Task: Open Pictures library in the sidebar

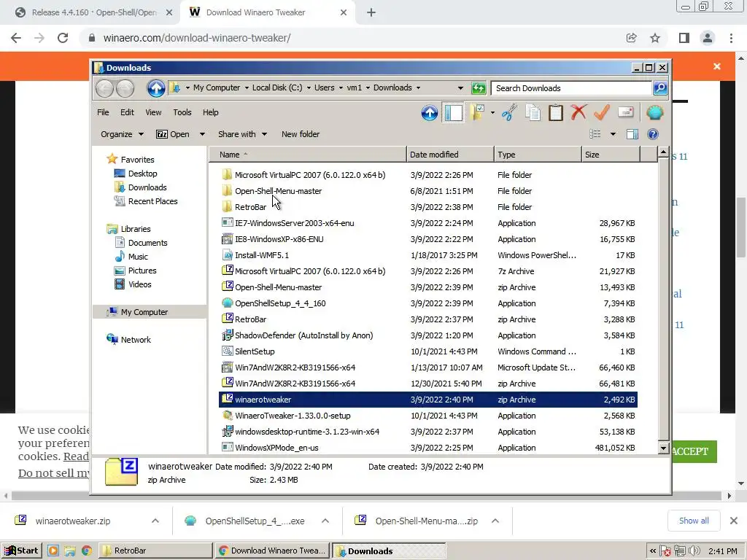Action: 142,270
